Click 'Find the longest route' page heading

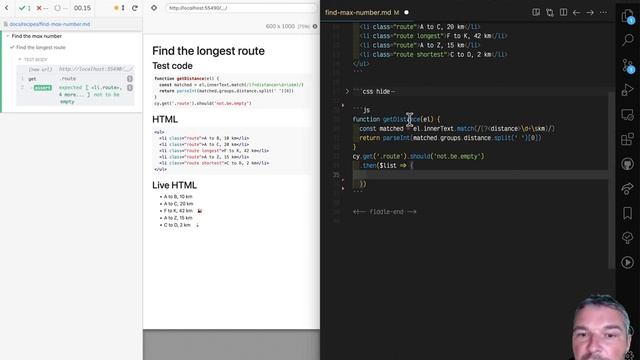pos(208,51)
